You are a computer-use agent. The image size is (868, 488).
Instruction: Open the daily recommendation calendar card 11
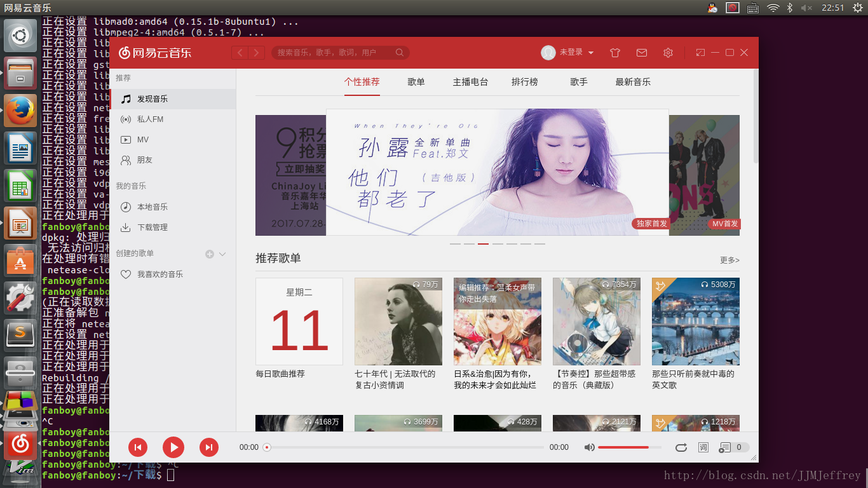[x=299, y=322]
